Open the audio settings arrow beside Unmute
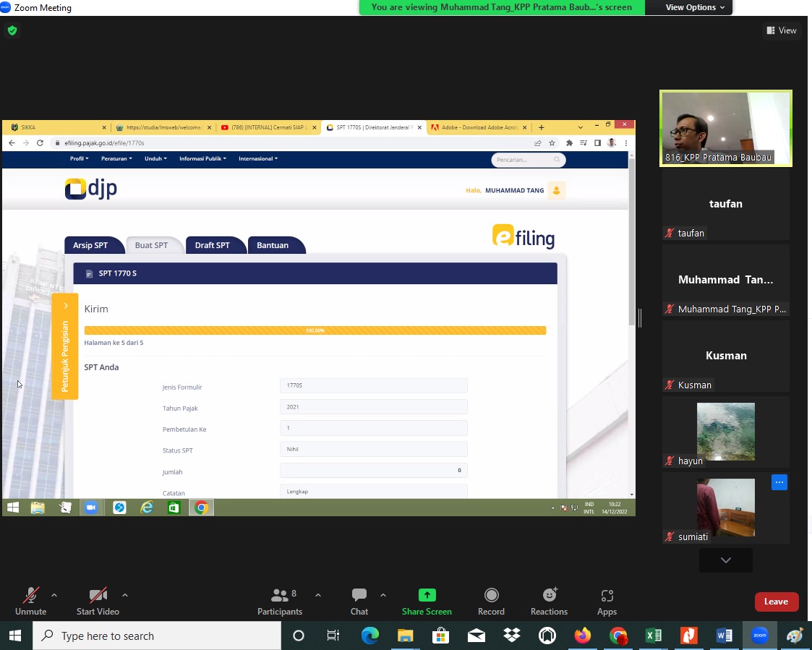The width and height of the screenshot is (812, 650). [54, 595]
